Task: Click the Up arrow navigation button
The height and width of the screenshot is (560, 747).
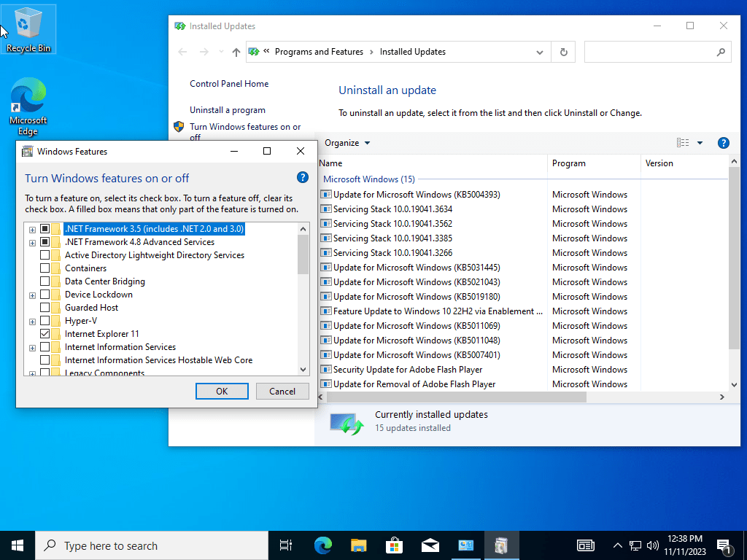Action: pyautogui.click(x=236, y=52)
